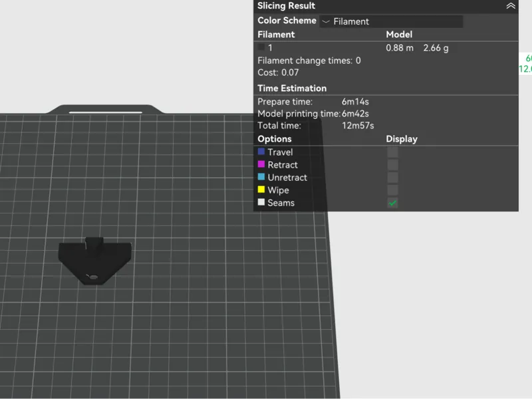Click the Seams white color swatch
This screenshot has width=532, height=399.
pyautogui.click(x=261, y=202)
